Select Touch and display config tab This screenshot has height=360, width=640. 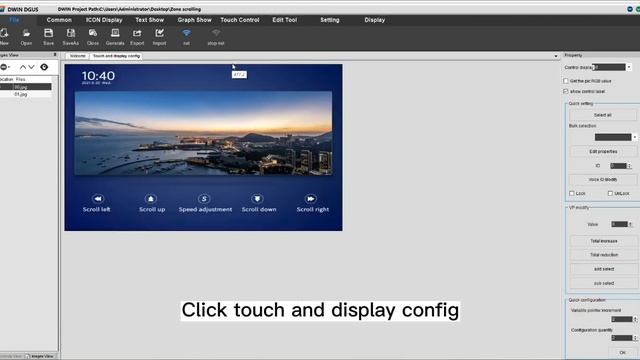pos(116,56)
